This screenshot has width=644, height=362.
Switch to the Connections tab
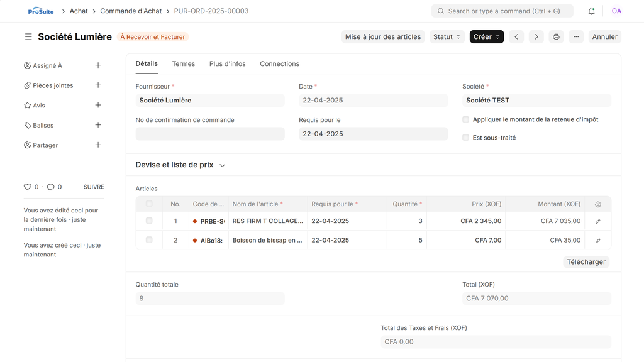(280, 63)
